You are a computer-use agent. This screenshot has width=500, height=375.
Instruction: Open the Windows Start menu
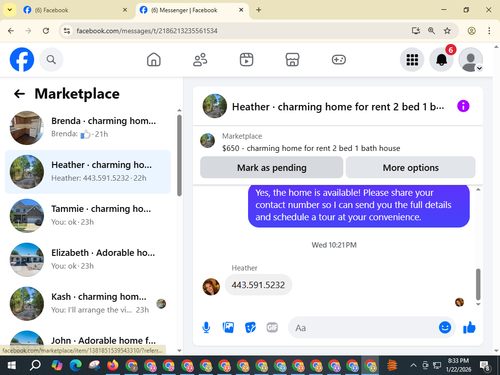pos(12,366)
